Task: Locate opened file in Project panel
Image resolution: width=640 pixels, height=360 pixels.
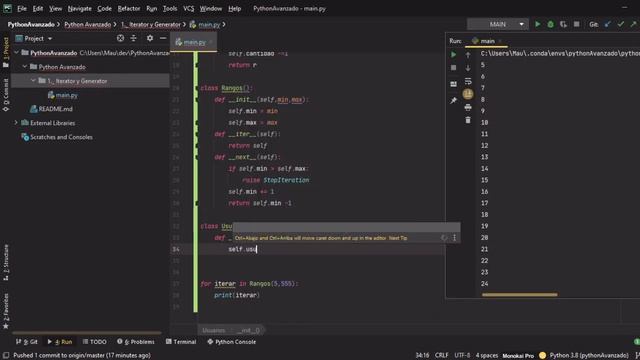Action: [x=120, y=38]
